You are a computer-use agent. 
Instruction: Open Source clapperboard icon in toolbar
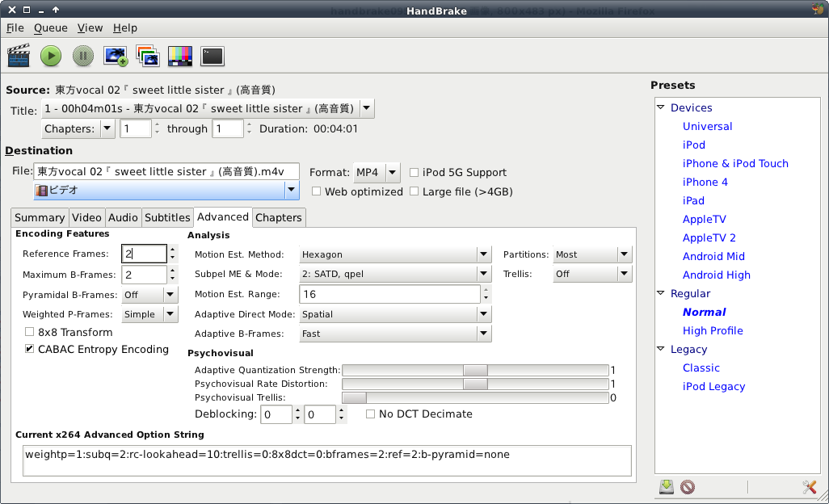19,56
